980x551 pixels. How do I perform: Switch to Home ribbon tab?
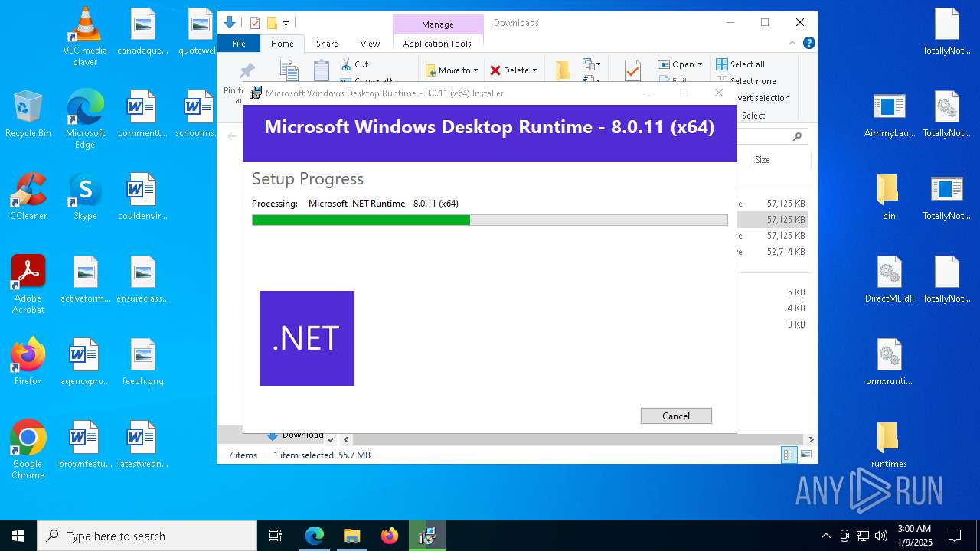[282, 44]
